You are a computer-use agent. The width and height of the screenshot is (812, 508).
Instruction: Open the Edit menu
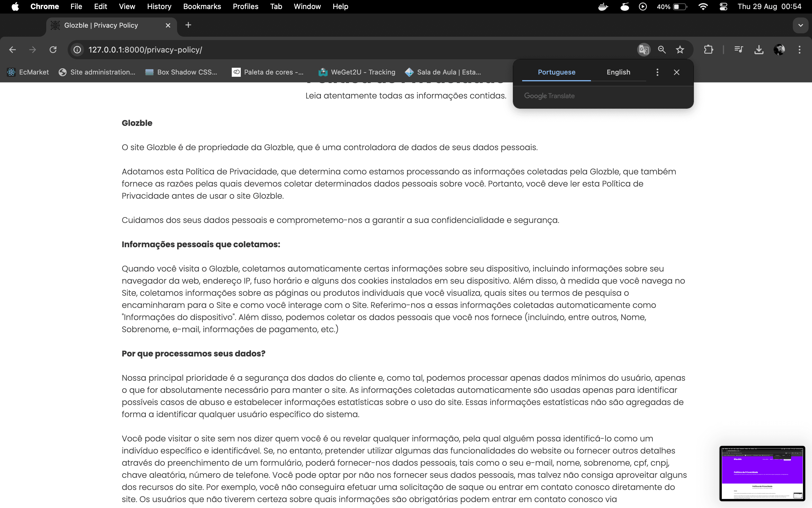pos(100,6)
